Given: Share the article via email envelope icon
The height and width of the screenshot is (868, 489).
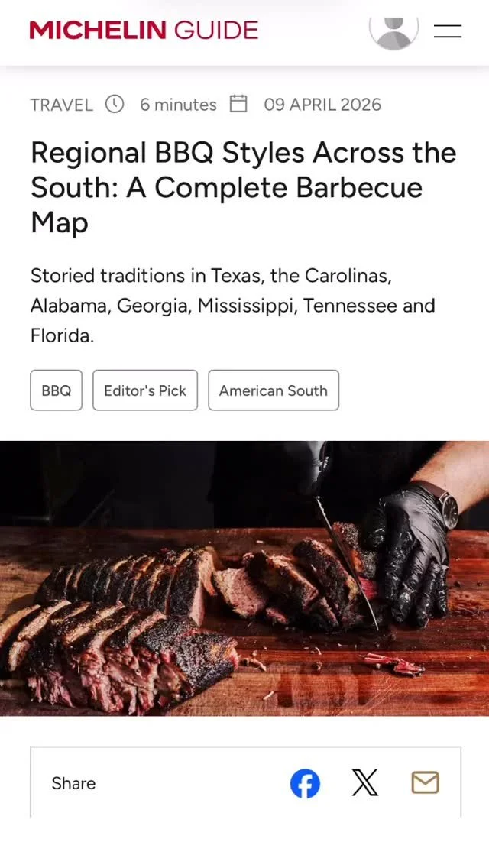Looking at the screenshot, I should [x=426, y=782].
